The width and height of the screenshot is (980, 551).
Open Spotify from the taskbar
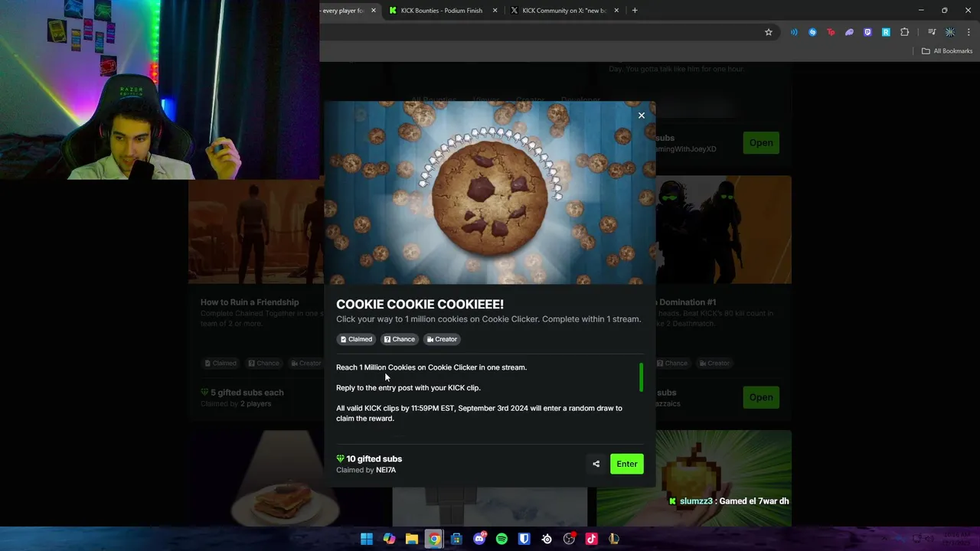[x=501, y=539]
